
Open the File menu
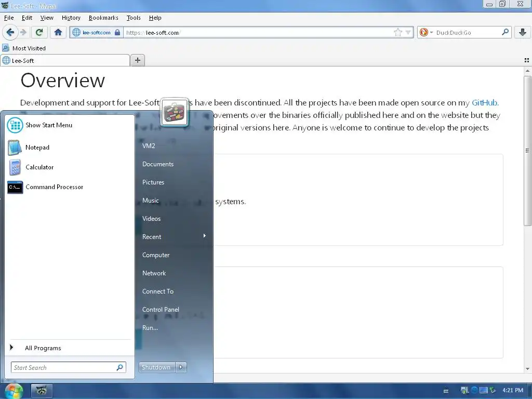point(9,18)
